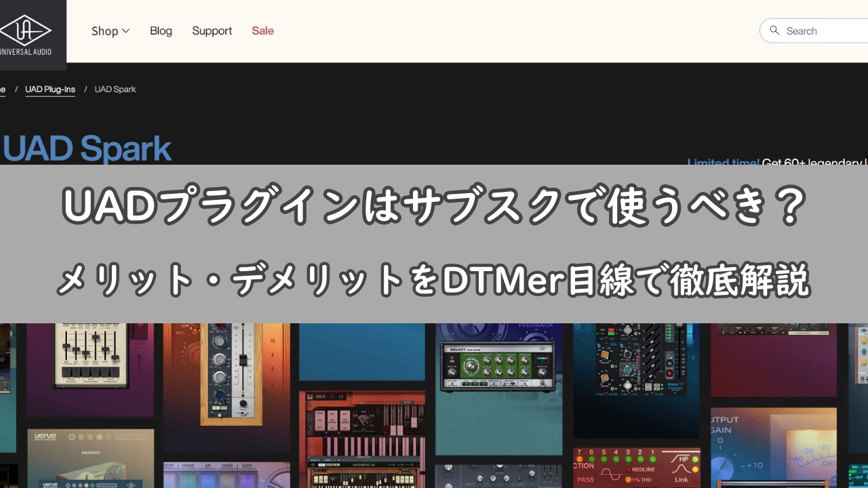The image size is (868, 488).
Task: Expand the Shop dropdown menu
Action: [111, 30]
